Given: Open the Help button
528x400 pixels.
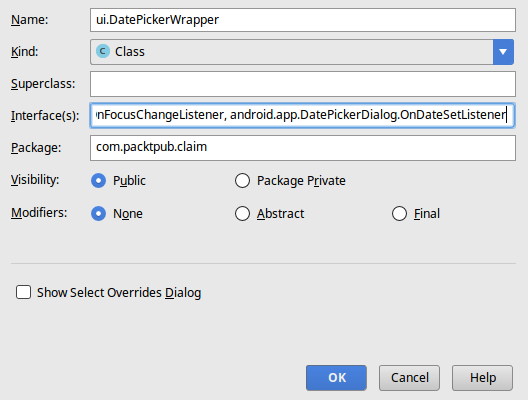Looking at the screenshot, I should click(x=483, y=378).
